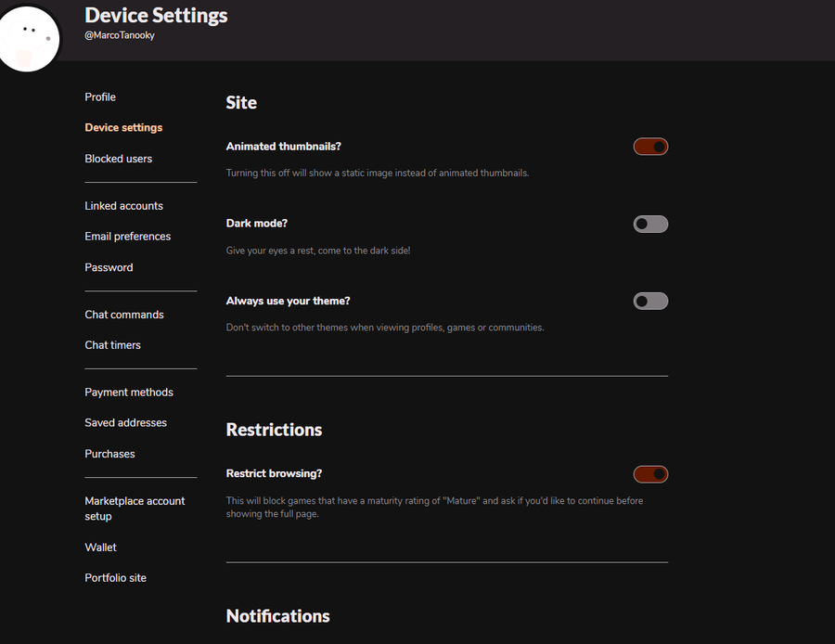Open Email preferences

click(128, 237)
